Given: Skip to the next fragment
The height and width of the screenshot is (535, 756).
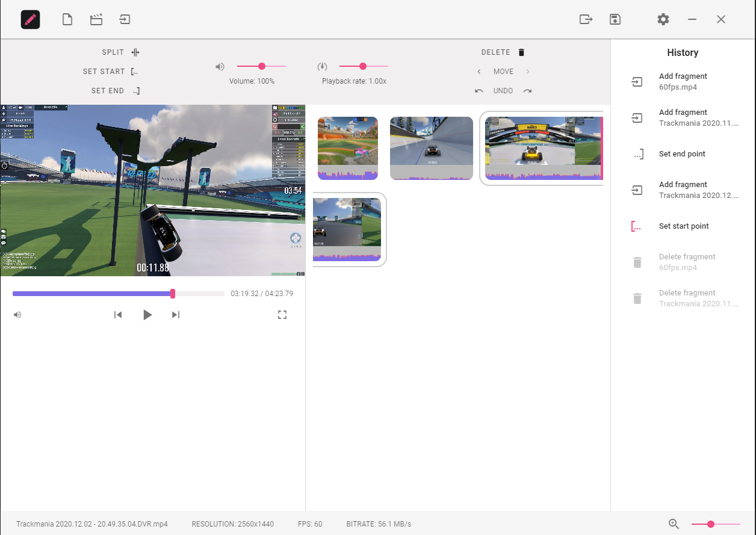Looking at the screenshot, I should coord(176,315).
